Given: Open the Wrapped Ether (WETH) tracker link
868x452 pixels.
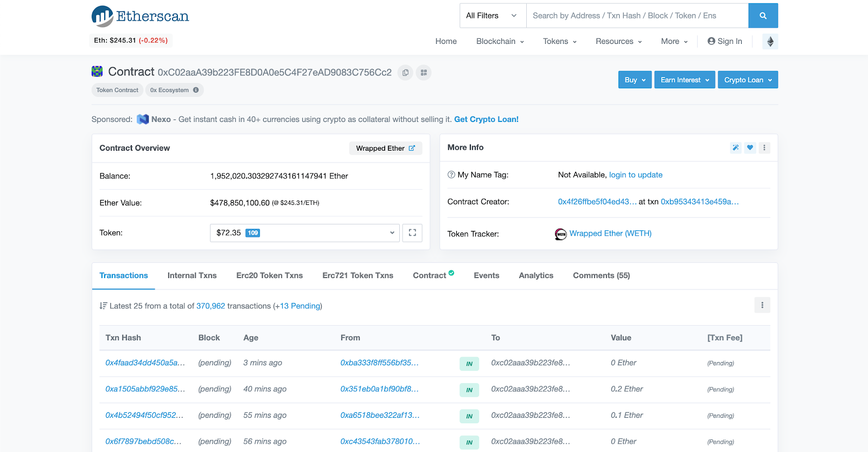Looking at the screenshot, I should [610, 234].
